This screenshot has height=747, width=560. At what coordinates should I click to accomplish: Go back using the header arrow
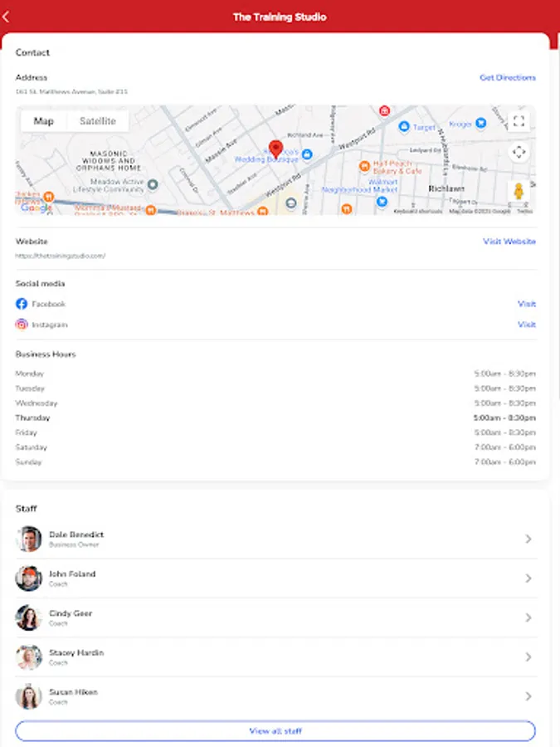(x=6, y=17)
